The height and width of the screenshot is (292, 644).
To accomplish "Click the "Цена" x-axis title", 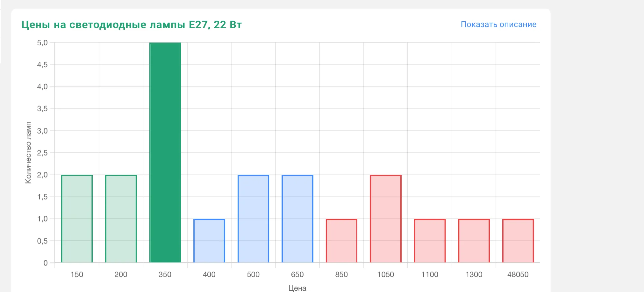I will click(297, 288).
